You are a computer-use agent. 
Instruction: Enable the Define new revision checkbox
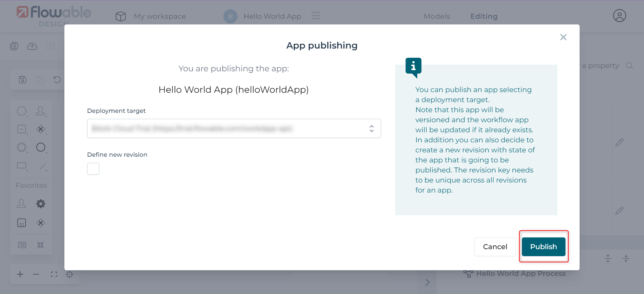[x=93, y=169]
